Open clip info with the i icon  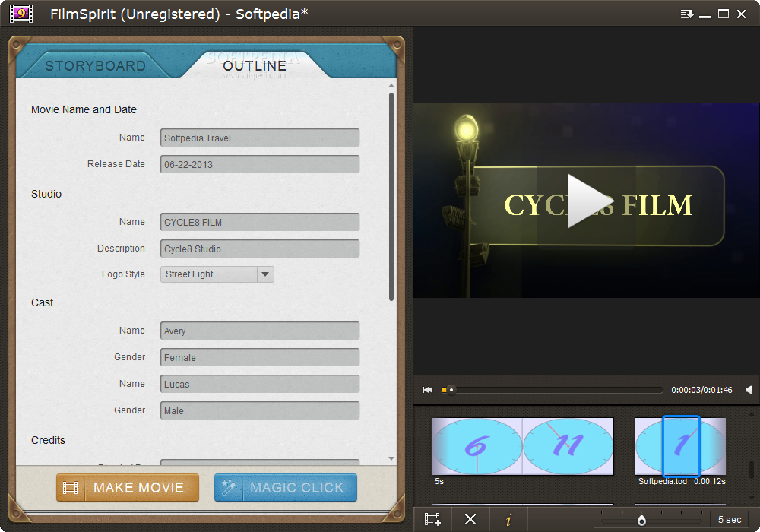(x=508, y=520)
